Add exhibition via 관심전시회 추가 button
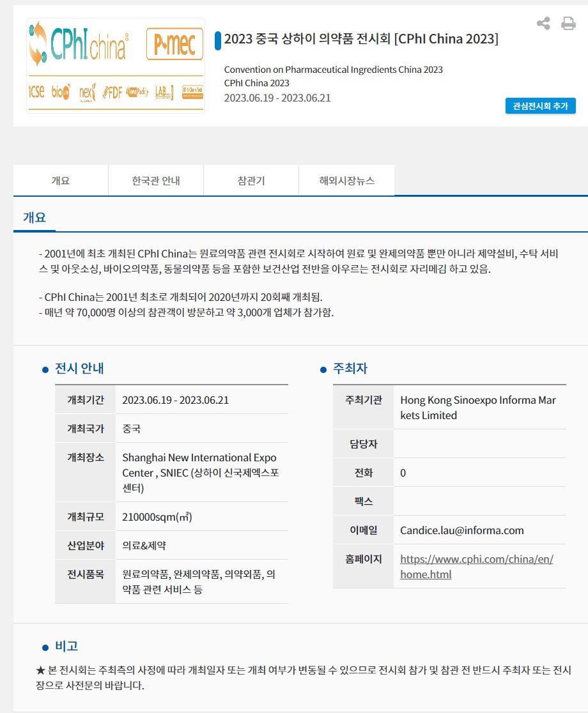588x713 pixels. [x=540, y=106]
